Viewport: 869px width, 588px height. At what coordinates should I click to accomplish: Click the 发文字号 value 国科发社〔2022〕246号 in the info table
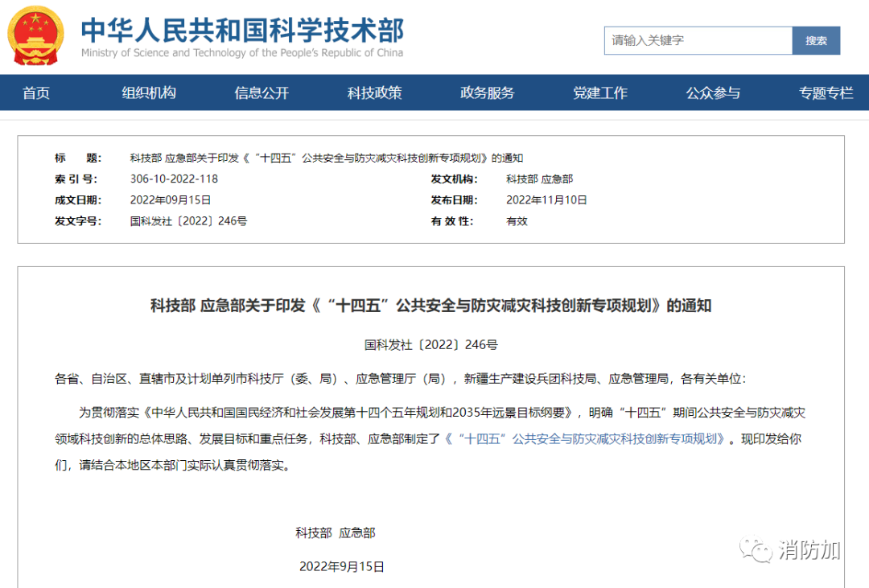188,220
